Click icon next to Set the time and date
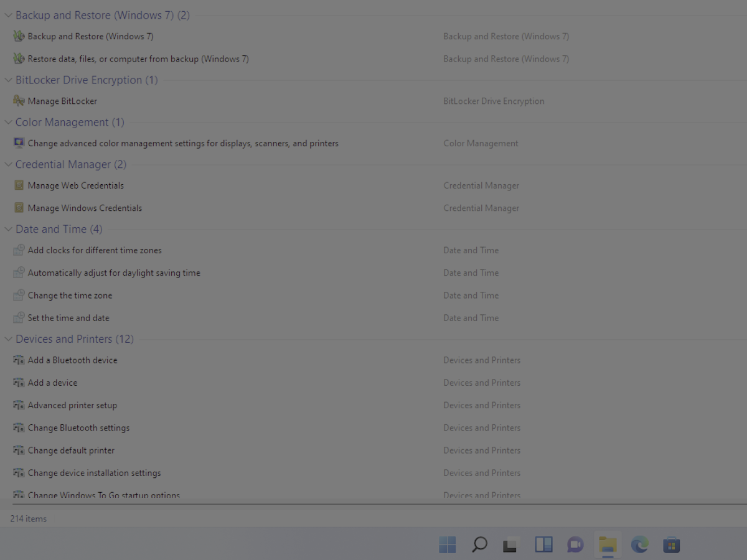The image size is (747, 560). coord(19,317)
